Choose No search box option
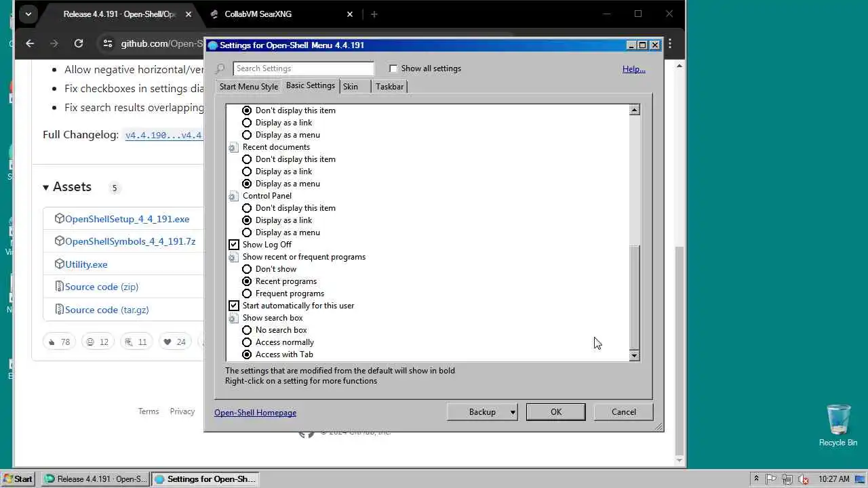The image size is (868, 488). click(x=247, y=330)
